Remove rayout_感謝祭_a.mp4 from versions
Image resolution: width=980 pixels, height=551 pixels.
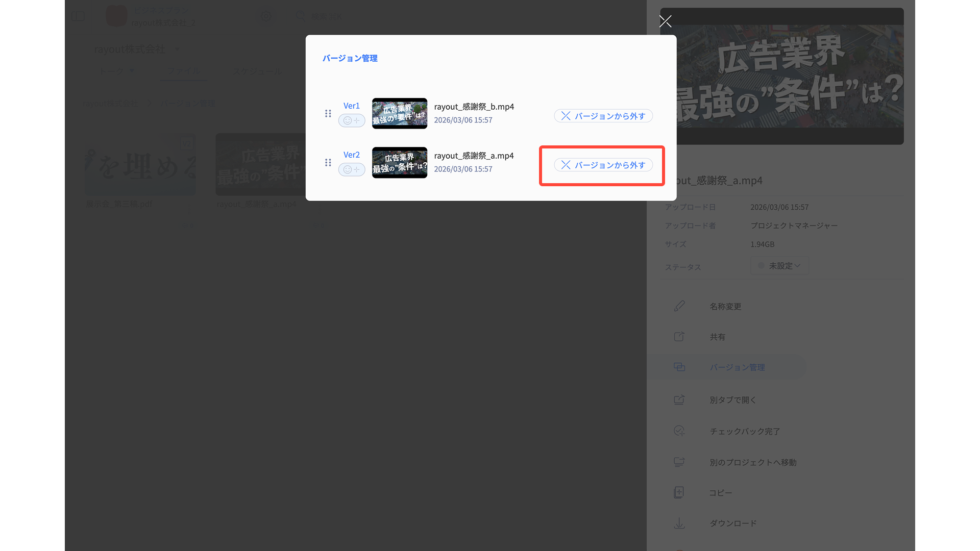[x=603, y=165]
